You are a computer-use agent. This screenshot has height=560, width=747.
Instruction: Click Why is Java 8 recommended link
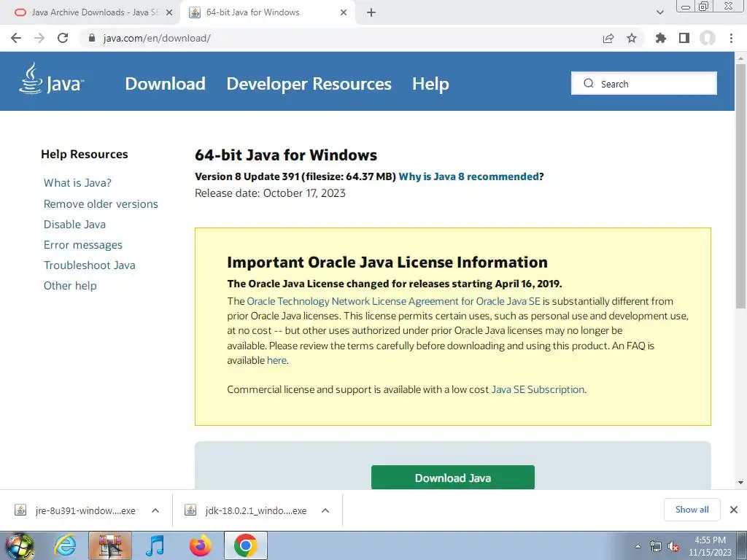click(x=469, y=176)
